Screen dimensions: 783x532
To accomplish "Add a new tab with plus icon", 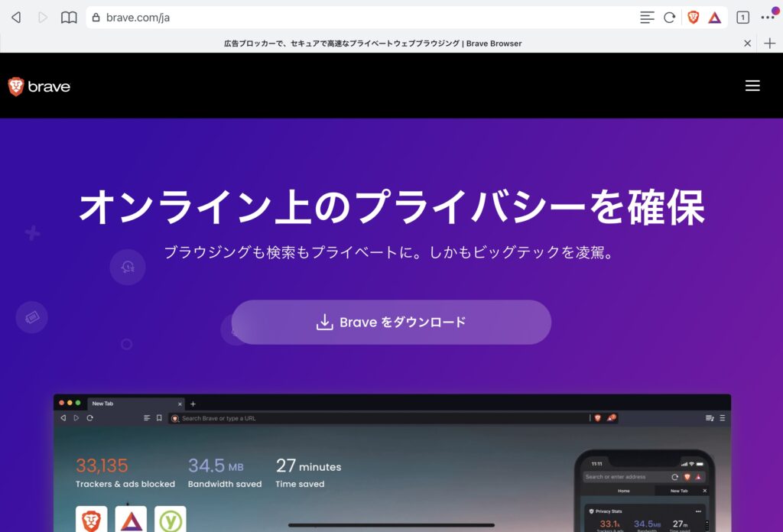I will pos(769,44).
